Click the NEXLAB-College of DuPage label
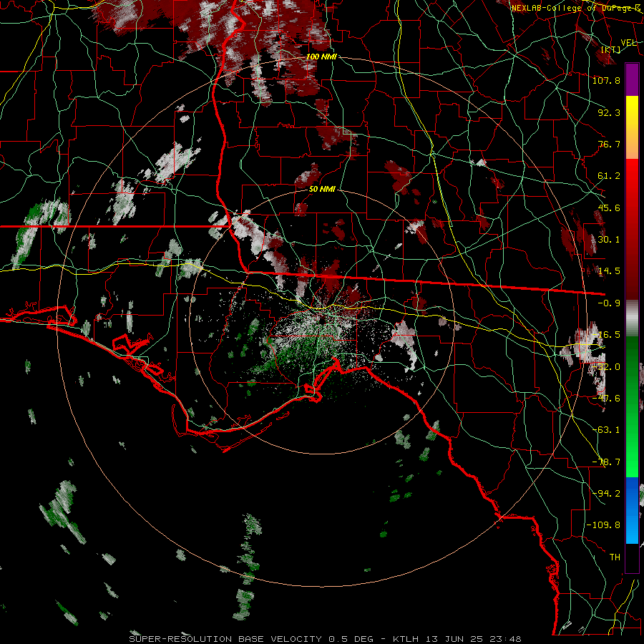Viewport: 644px width, 644px height. 576,8
